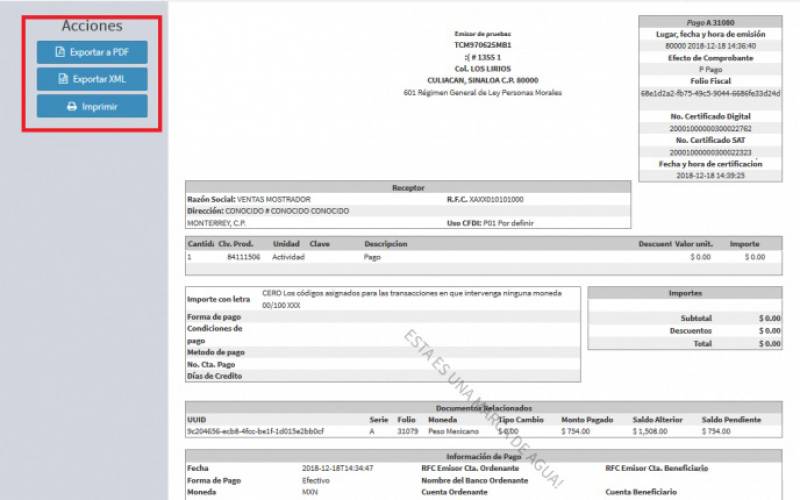Select certification date '2018-12-18 14:39:25'
This screenshot has height=500, width=800.
710,176
